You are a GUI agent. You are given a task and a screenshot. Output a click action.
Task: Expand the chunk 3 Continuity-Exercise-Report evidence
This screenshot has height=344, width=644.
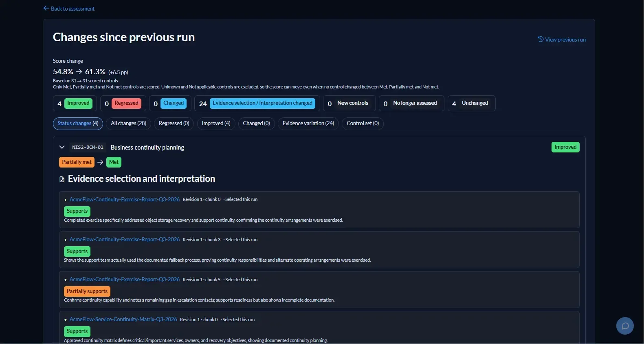coord(65,240)
